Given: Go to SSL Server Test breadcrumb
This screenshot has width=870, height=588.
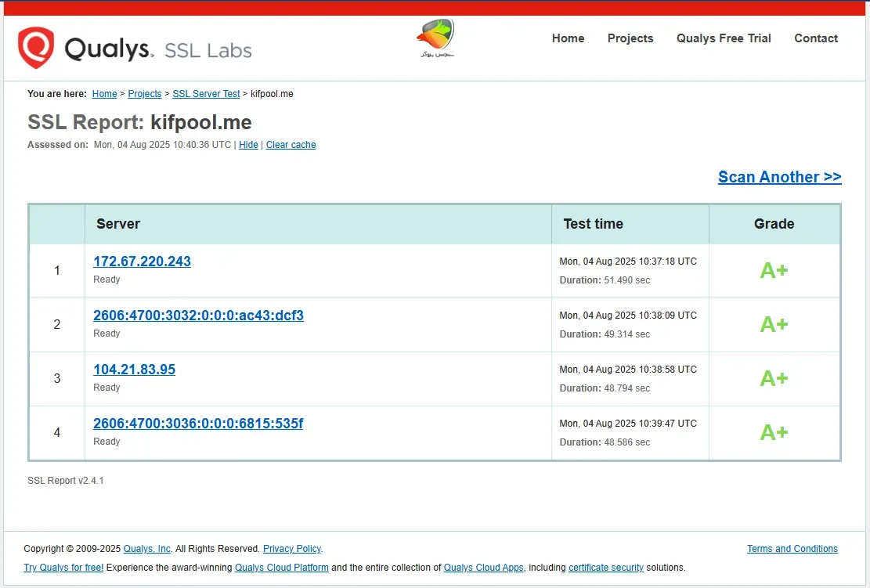Looking at the screenshot, I should tap(206, 94).
